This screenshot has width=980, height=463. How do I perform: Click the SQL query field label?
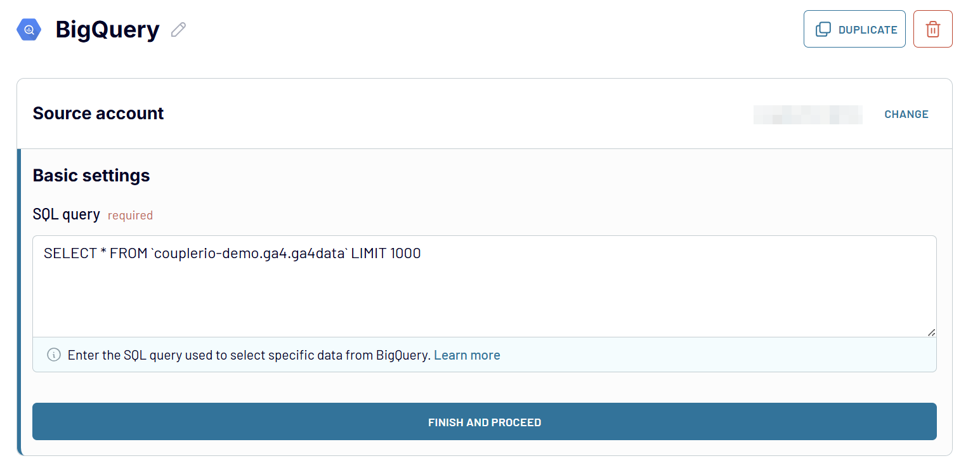pos(66,215)
